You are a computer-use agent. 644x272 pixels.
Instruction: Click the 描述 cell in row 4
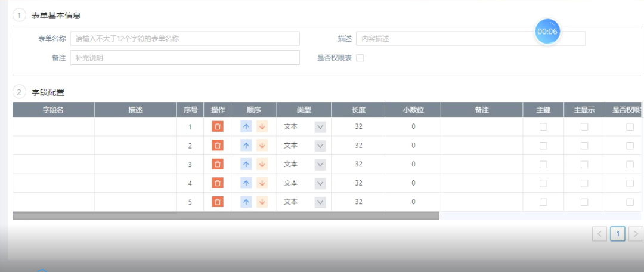(x=135, y=183)
